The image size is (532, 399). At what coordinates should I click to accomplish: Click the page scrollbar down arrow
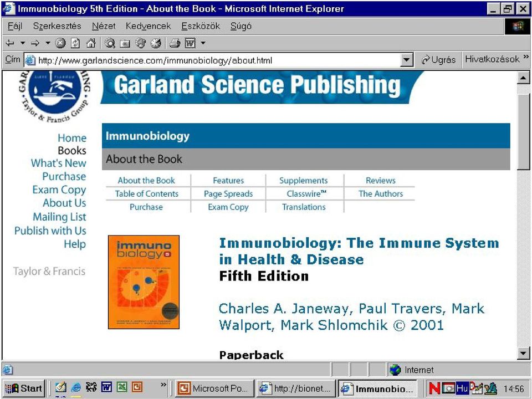(x=523, y=353)
